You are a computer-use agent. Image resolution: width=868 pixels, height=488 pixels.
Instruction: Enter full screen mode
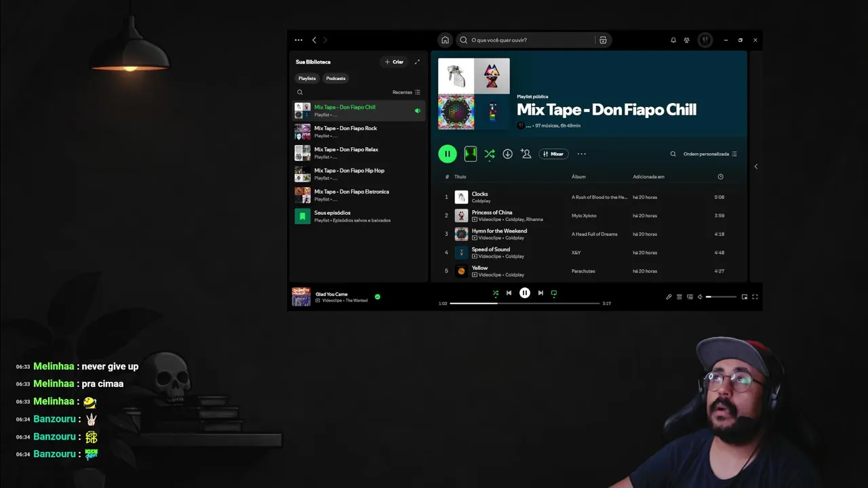755,297
